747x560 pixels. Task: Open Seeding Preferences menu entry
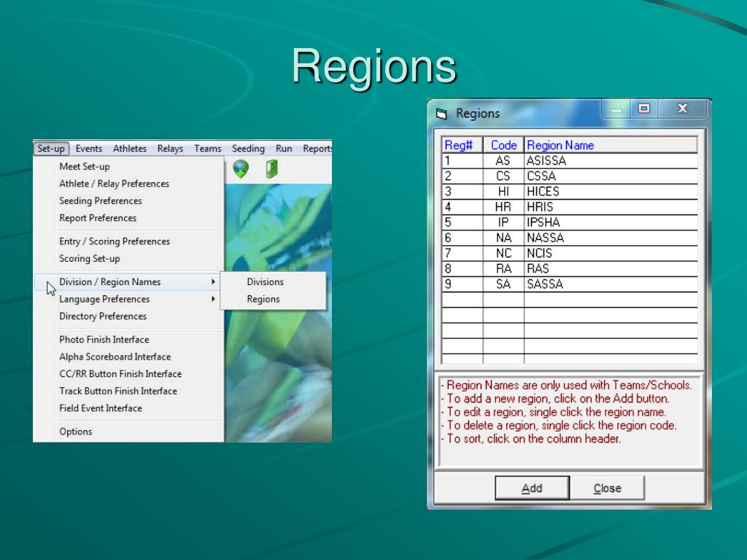pos(101,201)
